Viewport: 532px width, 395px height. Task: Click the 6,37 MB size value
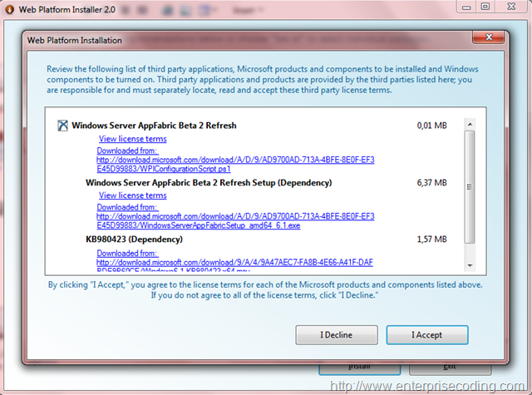pyautogui.click(x=431, y=183)
